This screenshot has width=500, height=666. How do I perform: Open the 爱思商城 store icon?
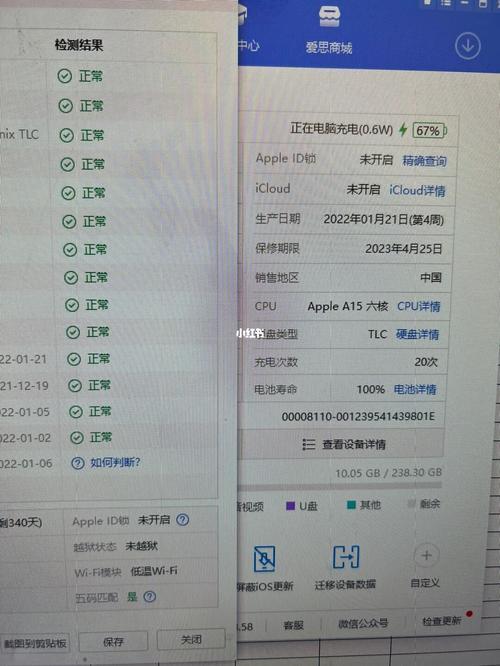[329, 17]
